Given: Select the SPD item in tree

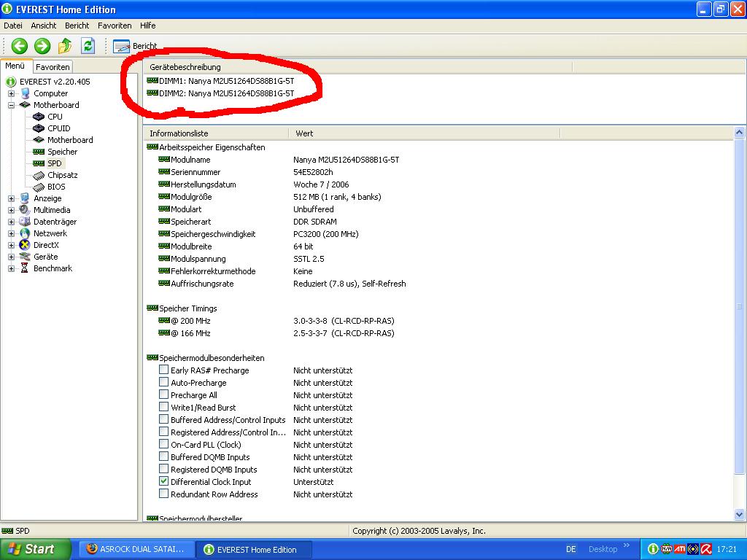Looking at the screenshot, I should pos(54,163).
